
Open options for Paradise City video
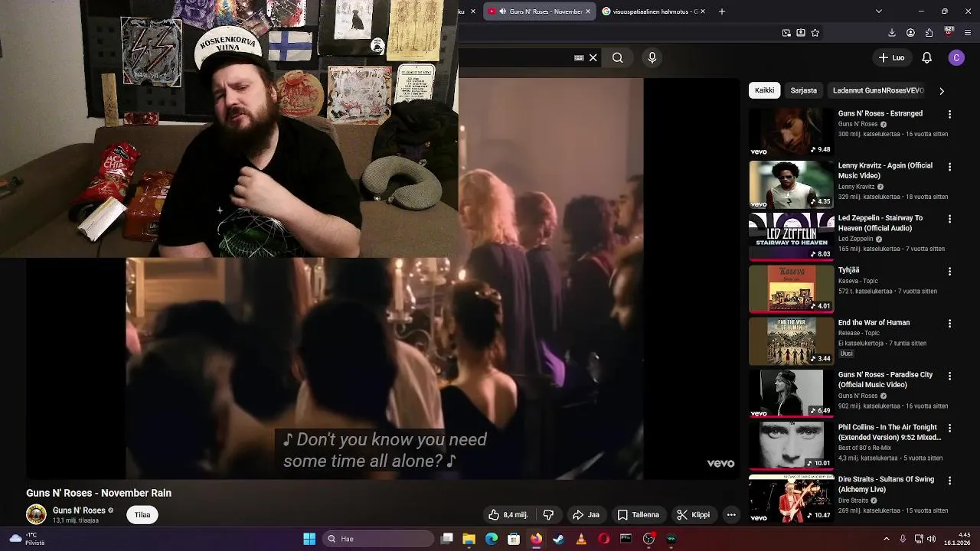point(949,376)
